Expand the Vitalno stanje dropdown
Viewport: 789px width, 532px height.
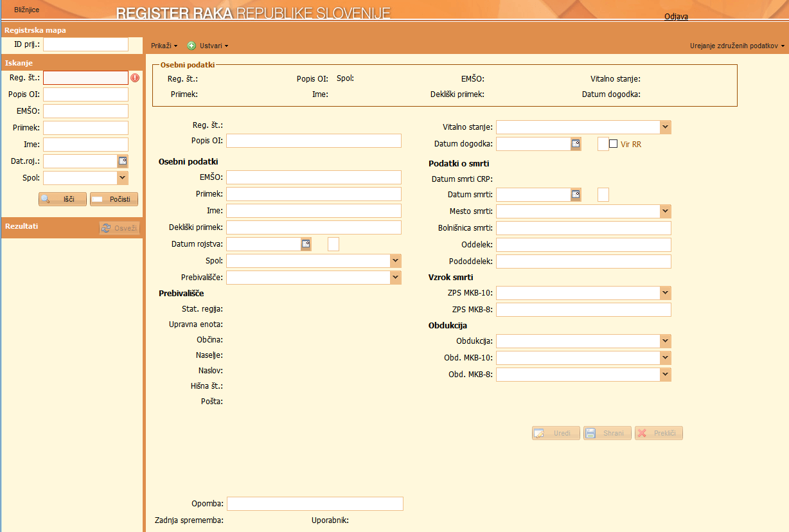[x=666, y=127]
